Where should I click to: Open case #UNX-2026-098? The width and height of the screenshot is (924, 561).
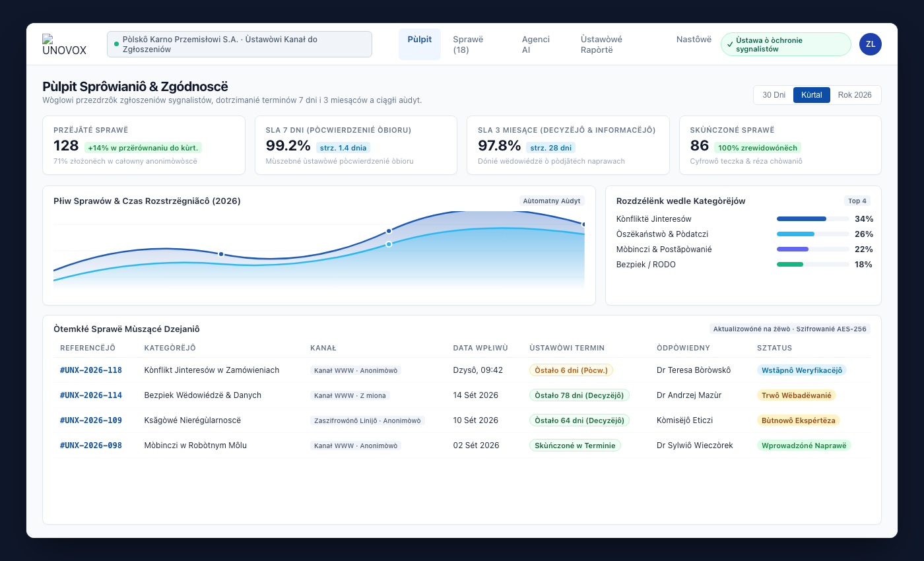(x=91, y=445)
